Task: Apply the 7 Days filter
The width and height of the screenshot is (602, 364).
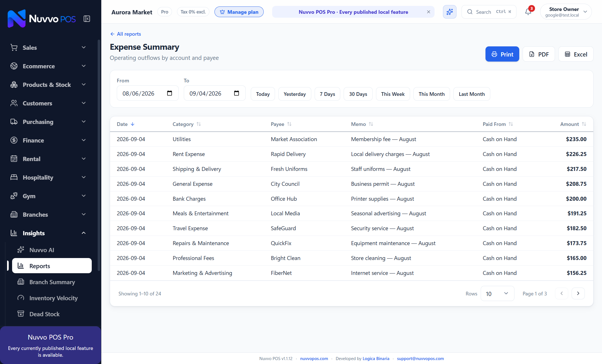Action: point(327,94)
